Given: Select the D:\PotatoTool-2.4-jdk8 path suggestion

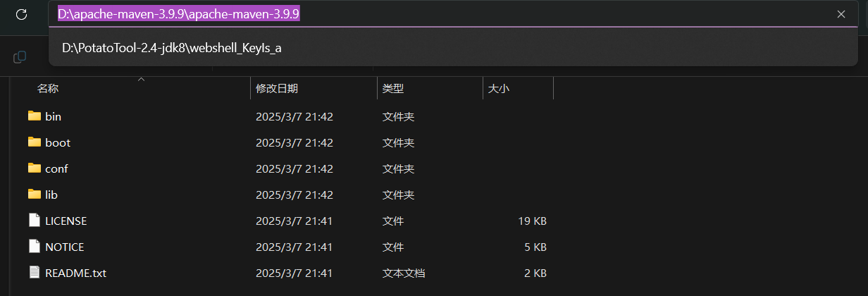Looking at the screenshot, I should click(172, 48).
